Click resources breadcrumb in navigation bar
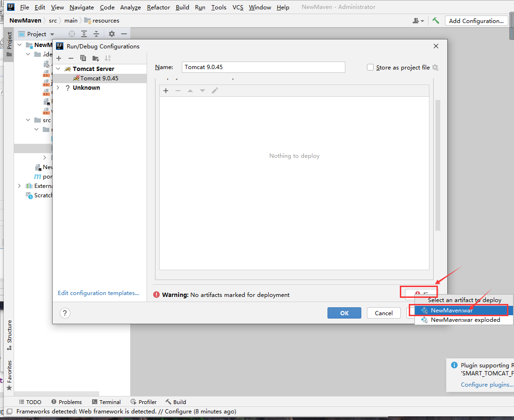514x420 pixels. 102,21
